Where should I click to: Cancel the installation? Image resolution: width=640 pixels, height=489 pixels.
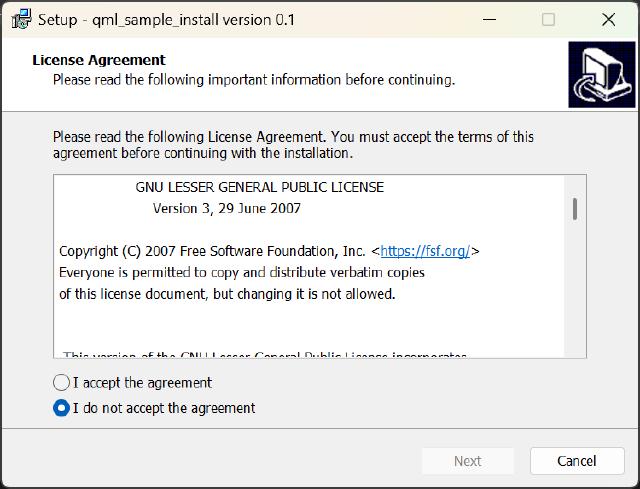click(576, 461)
